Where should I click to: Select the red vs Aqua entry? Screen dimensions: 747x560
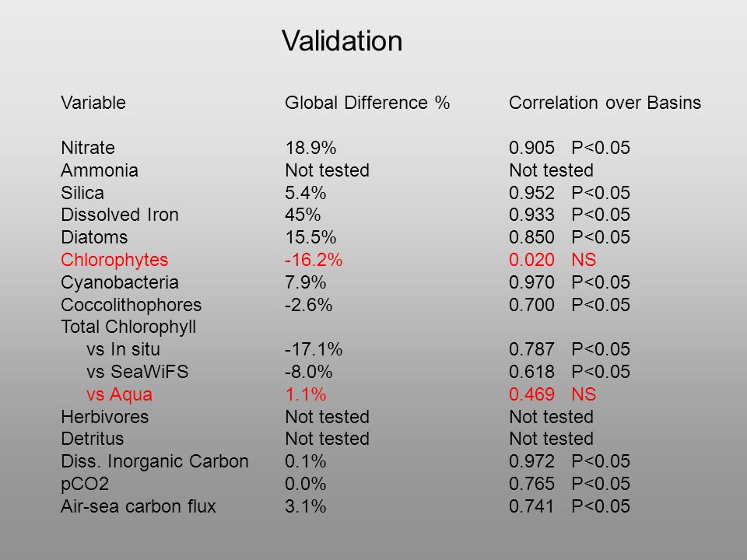[120, 394]
